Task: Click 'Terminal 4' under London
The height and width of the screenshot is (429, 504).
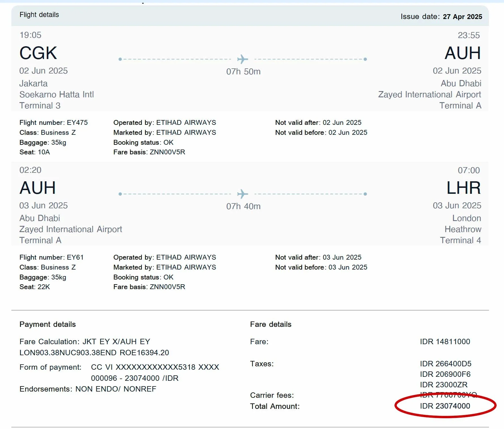Action: [461, 240]
